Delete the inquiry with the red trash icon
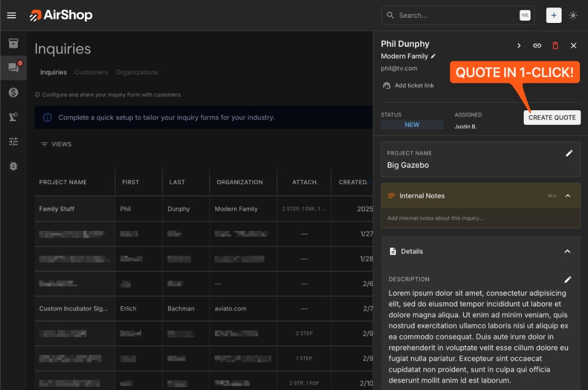This screenshot has width=588, height=390. 555,45
